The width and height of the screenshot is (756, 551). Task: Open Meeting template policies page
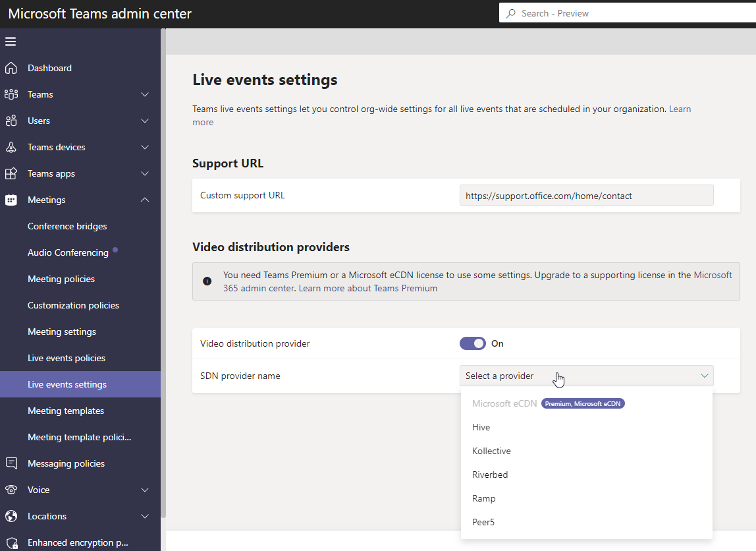[80, 437]
